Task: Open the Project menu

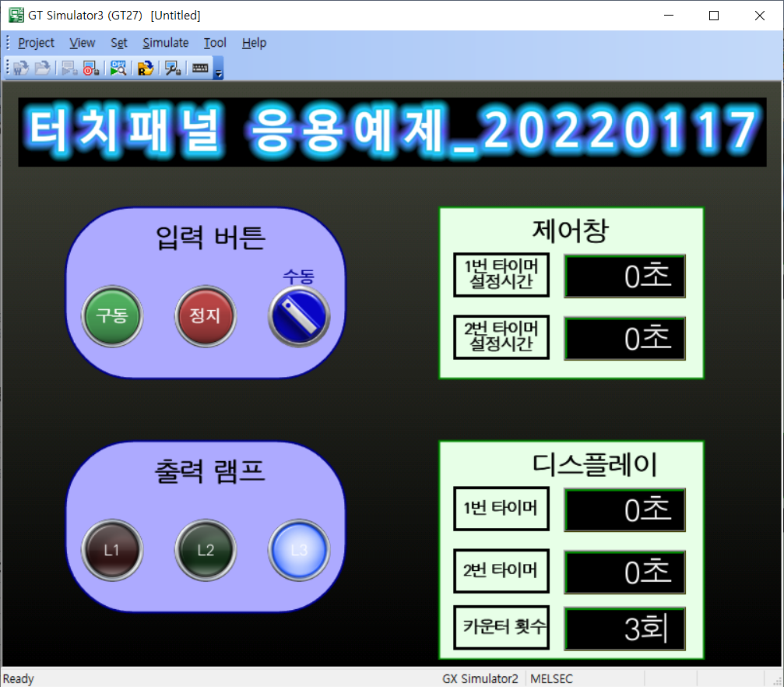Action: click(x=36, y=43)
